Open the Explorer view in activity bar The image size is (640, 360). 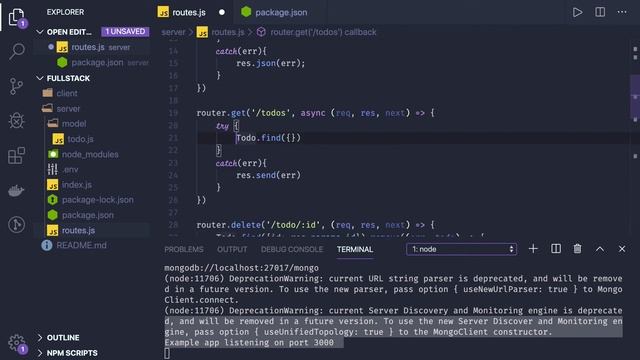(16, 18)
